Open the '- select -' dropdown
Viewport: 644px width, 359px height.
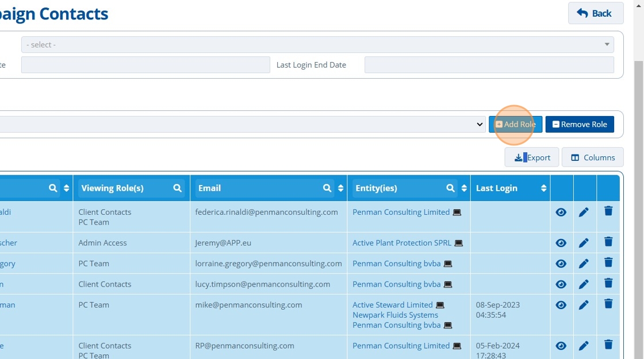click(x=317, y=44)
